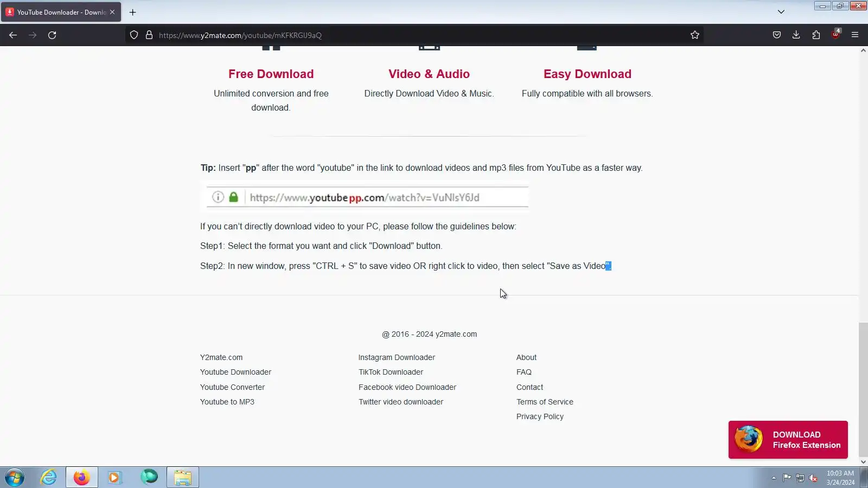Image resolution: width=868 pixels, height=488 pixels.
Task: Click the uBlock Origin extension icon
Action: [x=835, y=35]
